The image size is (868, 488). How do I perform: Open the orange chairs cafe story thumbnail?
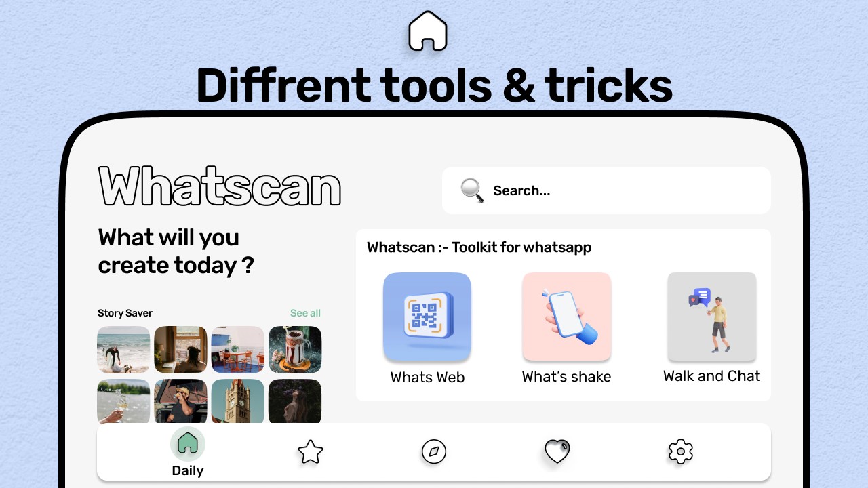(237, 350)
